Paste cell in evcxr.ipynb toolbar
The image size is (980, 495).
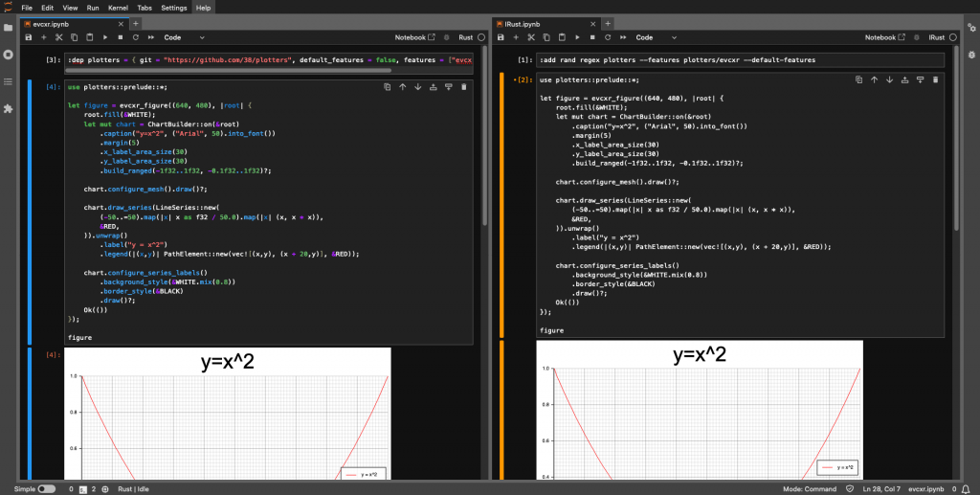tap(89, 37)
